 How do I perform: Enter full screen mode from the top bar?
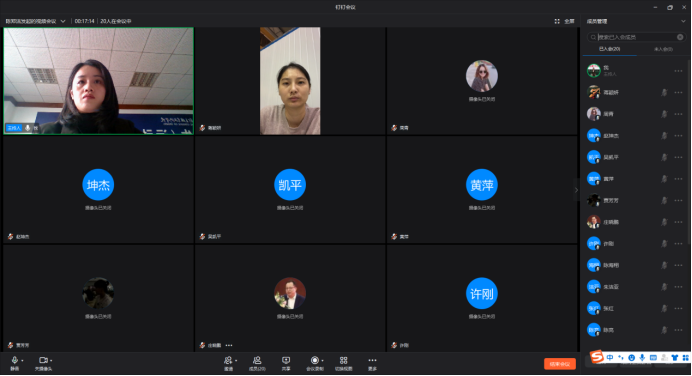pos(564,21)
